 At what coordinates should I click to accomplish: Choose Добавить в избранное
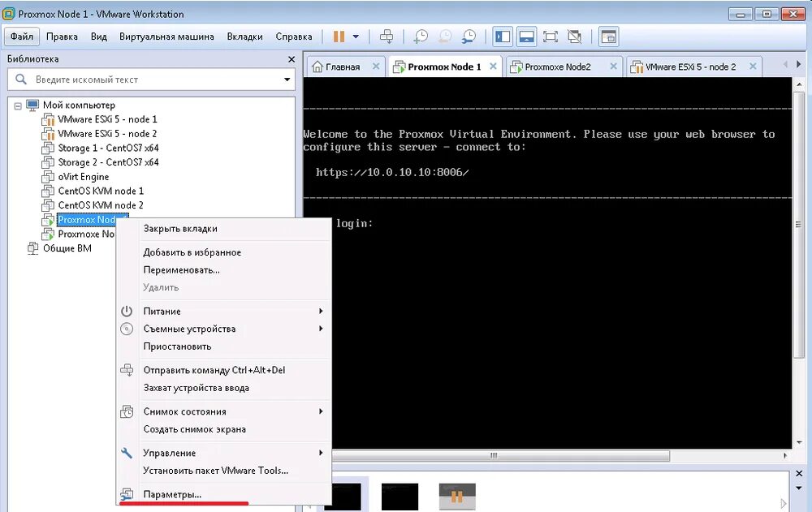224,252
